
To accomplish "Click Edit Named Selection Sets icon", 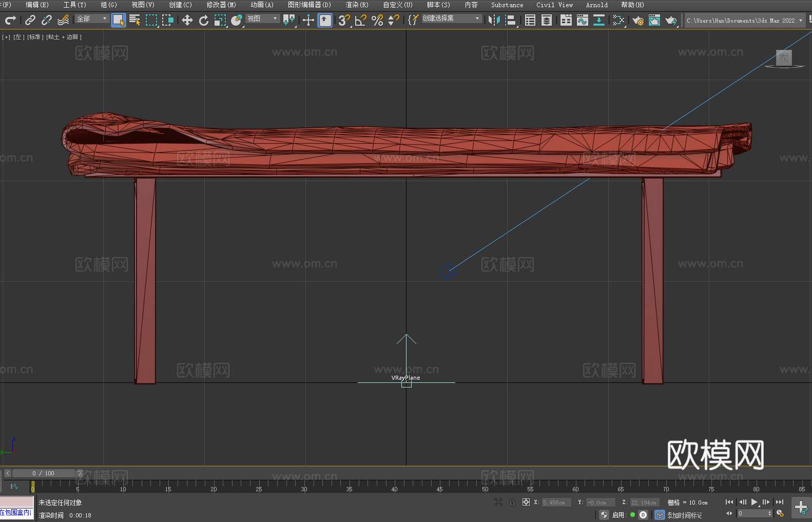I will [x=413, y=20].
